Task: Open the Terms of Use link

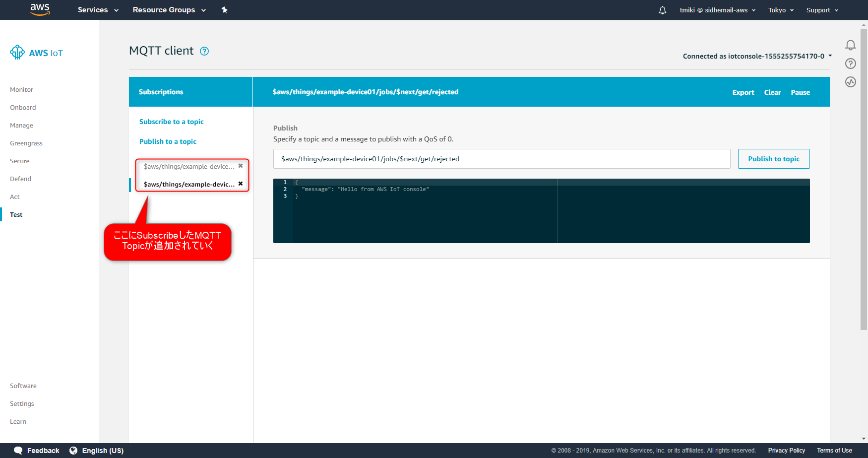Action: tap(834, 451)
